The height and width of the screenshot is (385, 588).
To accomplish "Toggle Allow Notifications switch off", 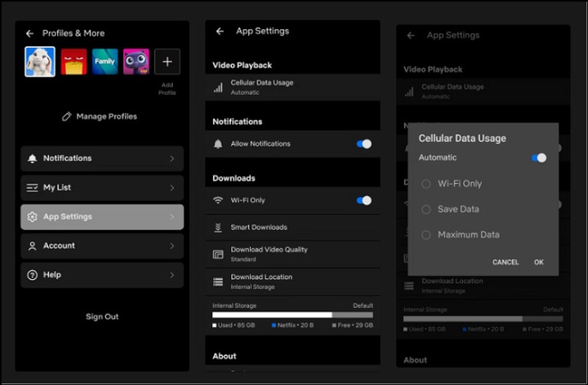I will [364, 144].
